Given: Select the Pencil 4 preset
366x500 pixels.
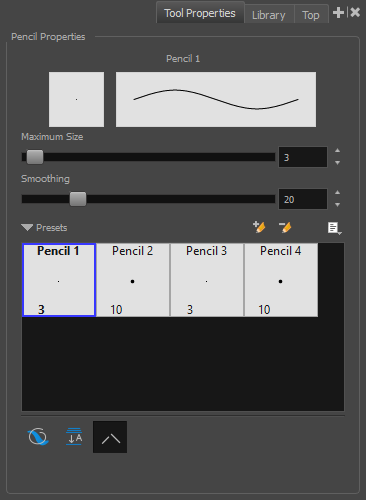Looking at the screenshot, I should (281, 280).
